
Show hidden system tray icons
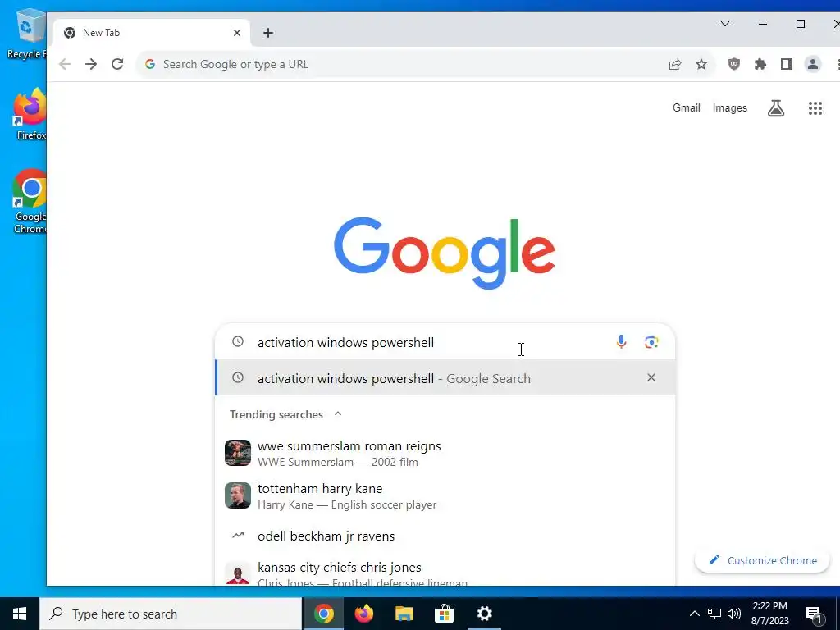point(694,614)
